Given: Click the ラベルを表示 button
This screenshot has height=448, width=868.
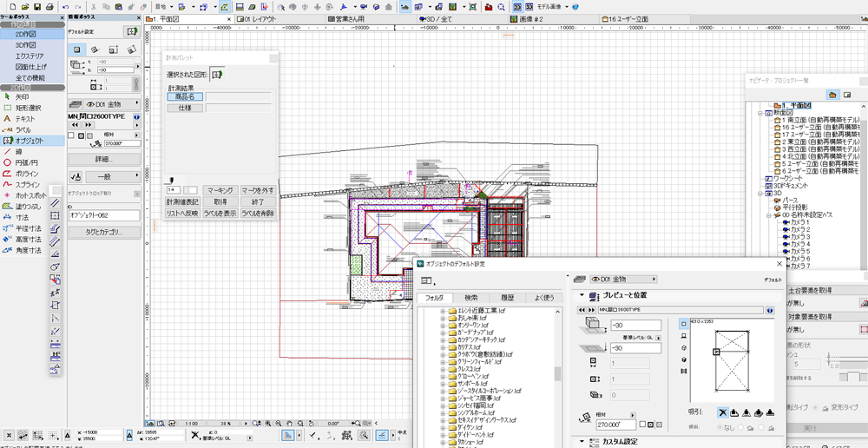Looking at the screenshot, I should pos(220,214).
